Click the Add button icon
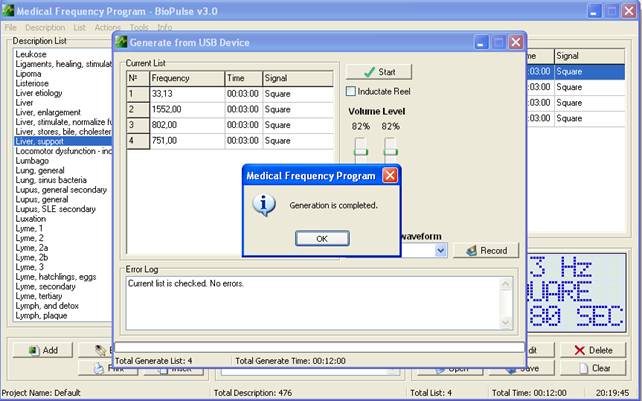This screenshot has width=642, height=401. coord(35,351)
